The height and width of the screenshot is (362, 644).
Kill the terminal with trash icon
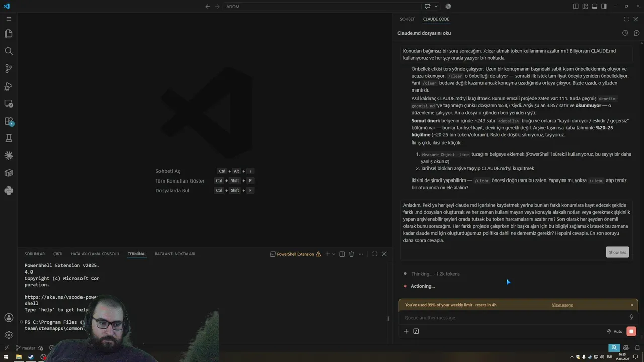pyautogui.click(x=352, y=254)
